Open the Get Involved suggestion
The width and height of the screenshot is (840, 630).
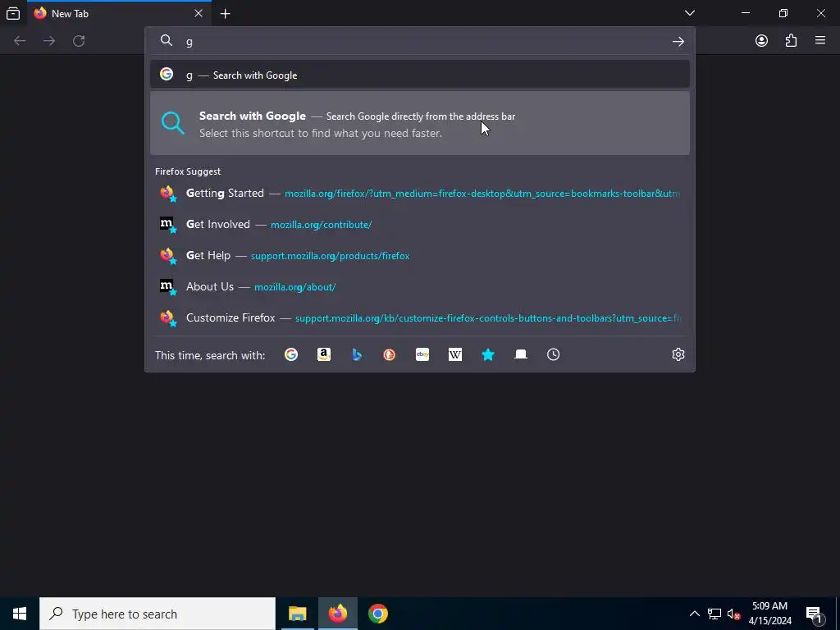pos(420,225)
